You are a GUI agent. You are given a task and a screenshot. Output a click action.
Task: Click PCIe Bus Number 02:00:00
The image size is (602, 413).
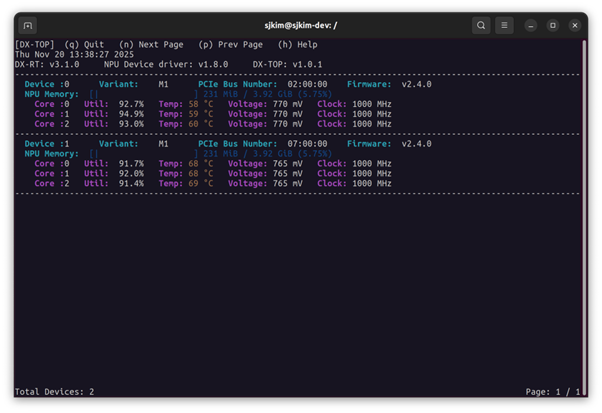pos(263,84)
